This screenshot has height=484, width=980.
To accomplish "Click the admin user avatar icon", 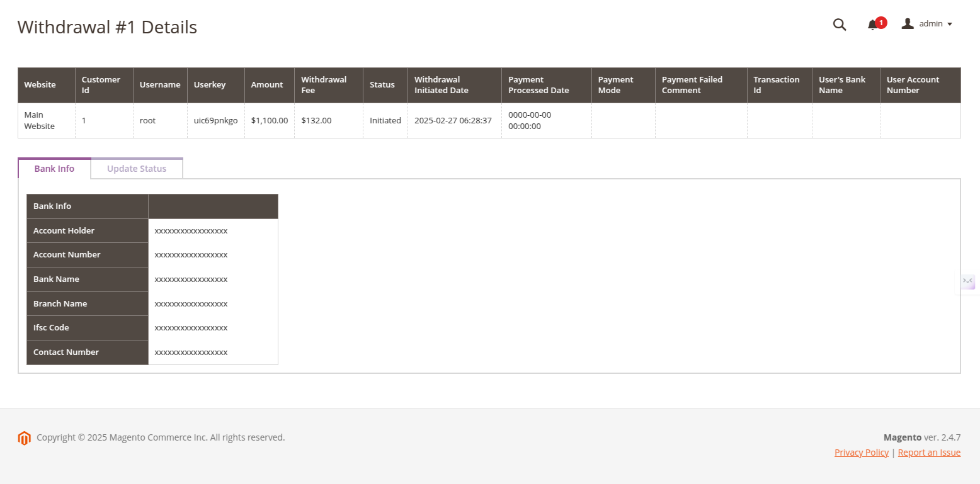I will [x=908, y=24].
